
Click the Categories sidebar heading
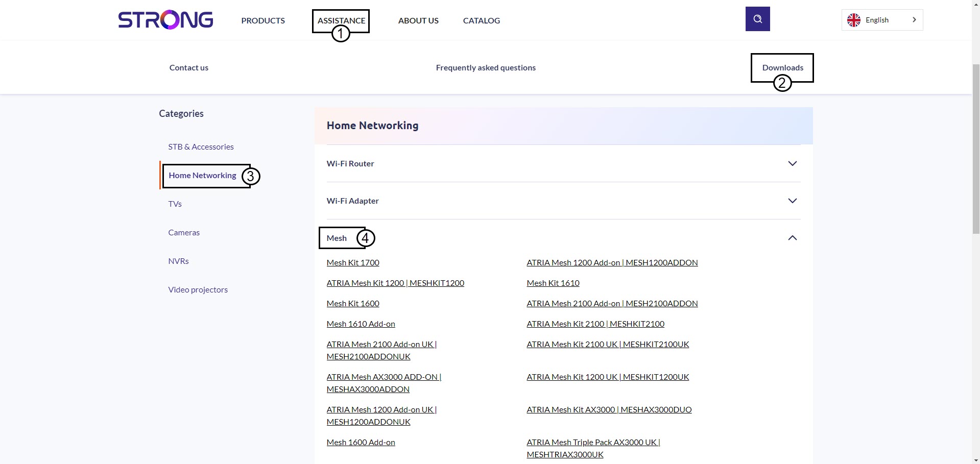tap(181, 113)
